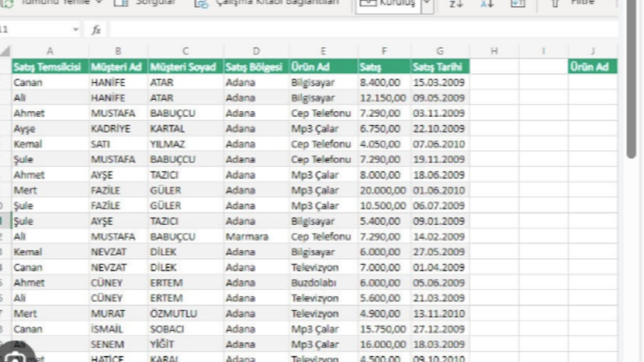Click the select-all corner of the sheet

pyautogui.click(x=6, y=51)
